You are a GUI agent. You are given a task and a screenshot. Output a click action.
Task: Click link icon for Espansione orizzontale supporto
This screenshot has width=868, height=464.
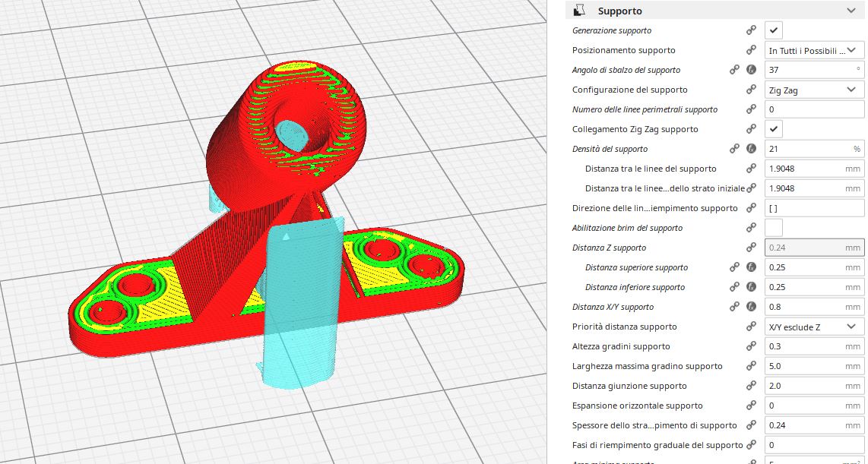point(751,406)
